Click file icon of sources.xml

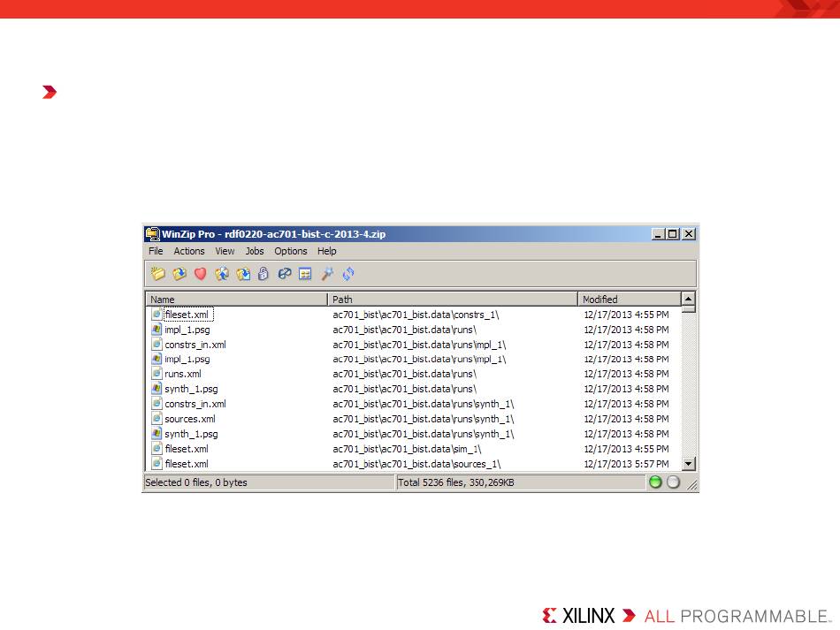157,419
